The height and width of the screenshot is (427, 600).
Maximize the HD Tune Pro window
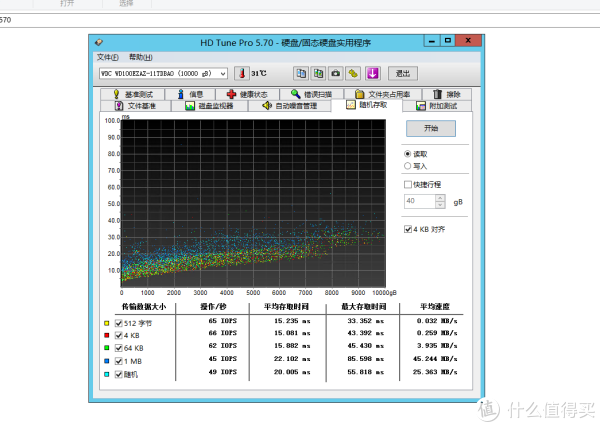click(x=448, y=40)
